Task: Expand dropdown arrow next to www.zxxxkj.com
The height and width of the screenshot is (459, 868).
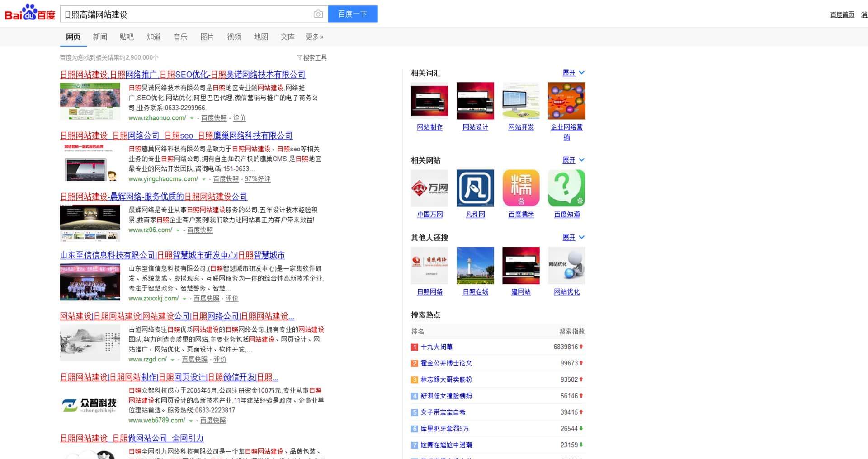Action: 184,299
